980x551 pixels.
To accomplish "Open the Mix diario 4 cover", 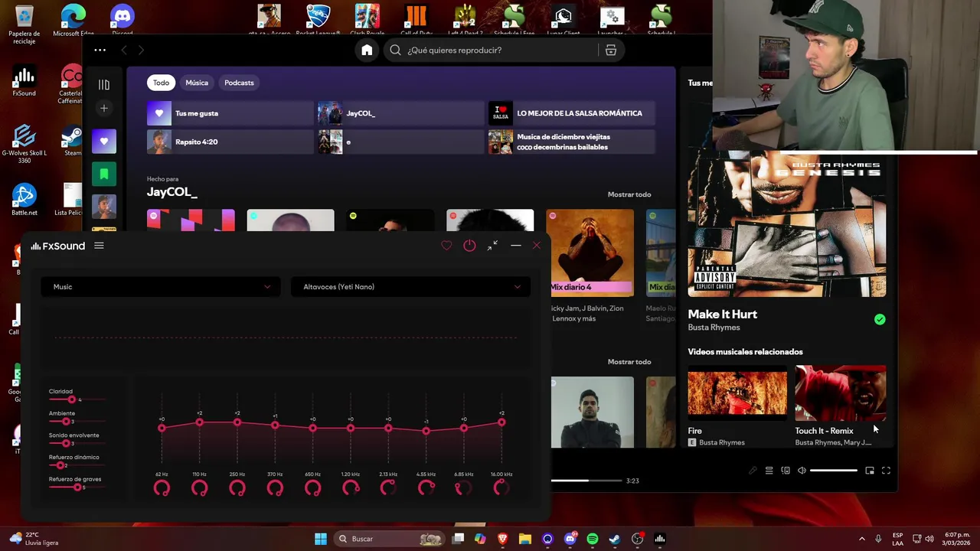I will pos(590,253).
